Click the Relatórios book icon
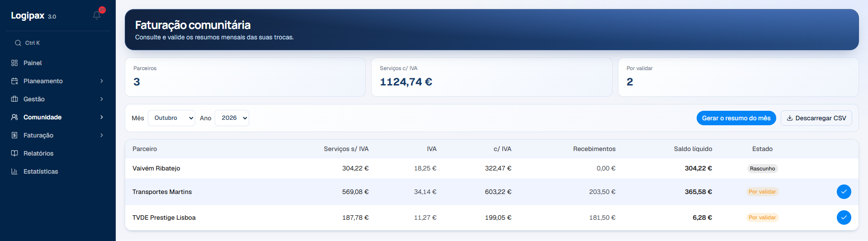Image resolution: width=868 pixels, height=241 pixels. click(x=14, y=153)
